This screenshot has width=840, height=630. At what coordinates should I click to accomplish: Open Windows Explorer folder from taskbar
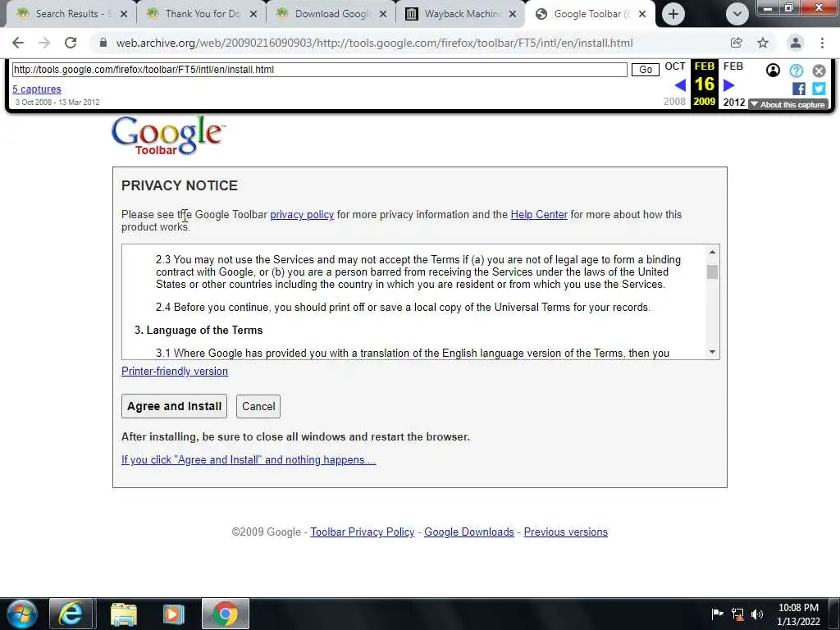pos(124,614)
